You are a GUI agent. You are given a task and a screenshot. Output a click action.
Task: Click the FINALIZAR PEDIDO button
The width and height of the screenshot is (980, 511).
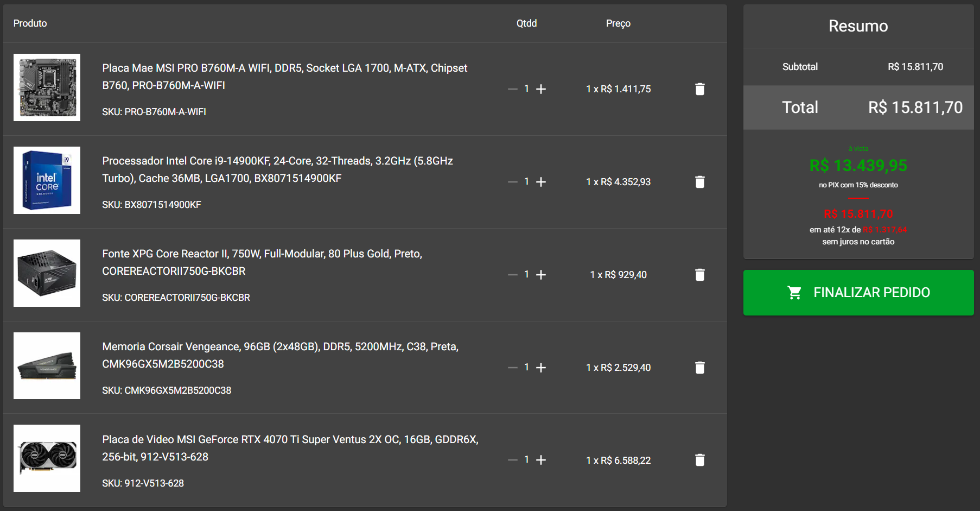(858, 293)
